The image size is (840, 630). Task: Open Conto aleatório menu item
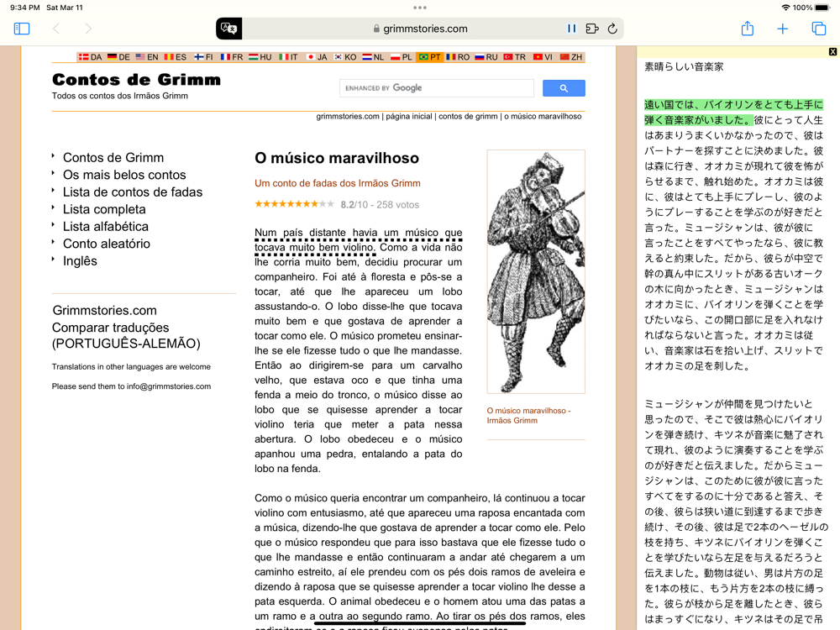106,244
